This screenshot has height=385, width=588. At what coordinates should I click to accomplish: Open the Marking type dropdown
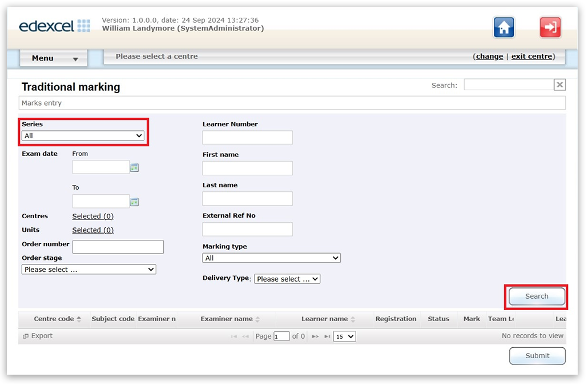click(271, 258)
